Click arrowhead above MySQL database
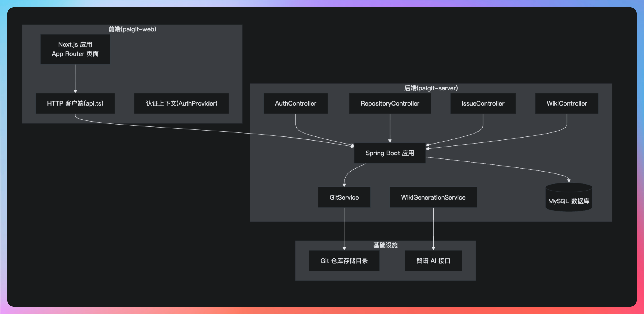The height and width of the screenshot is (314, 644). pos(569,181)
